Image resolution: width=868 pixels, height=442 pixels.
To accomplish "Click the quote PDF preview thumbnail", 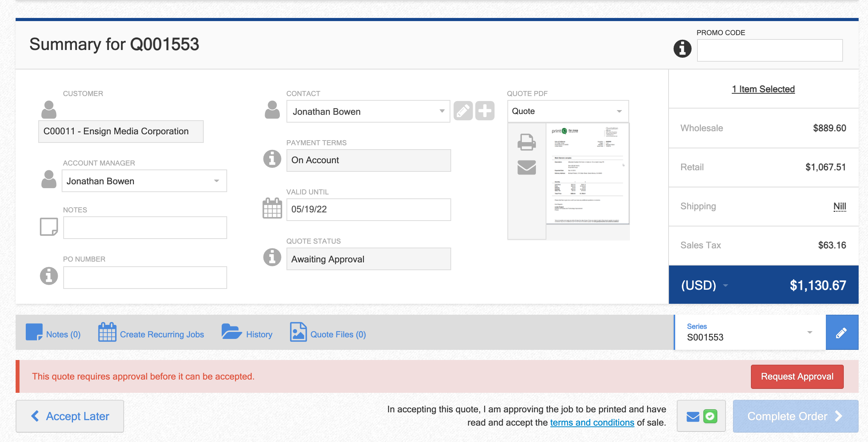I will click(587, 174).
